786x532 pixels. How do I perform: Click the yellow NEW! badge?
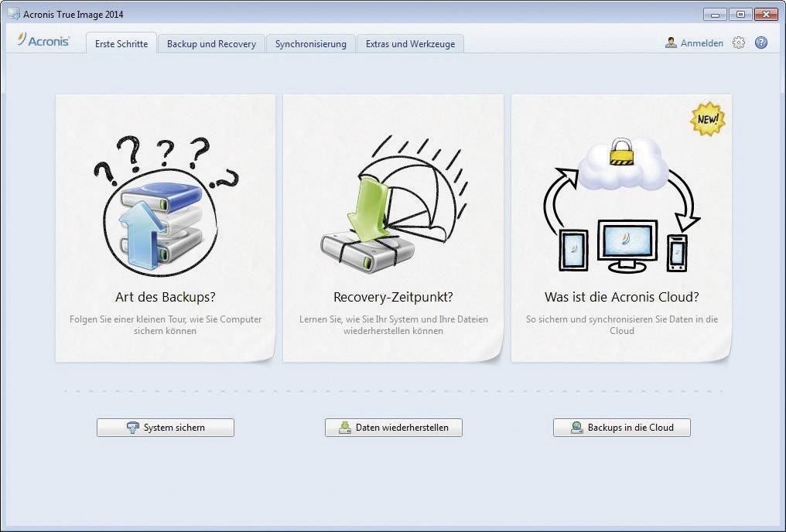pyautogui.click(x=708, y=119)
